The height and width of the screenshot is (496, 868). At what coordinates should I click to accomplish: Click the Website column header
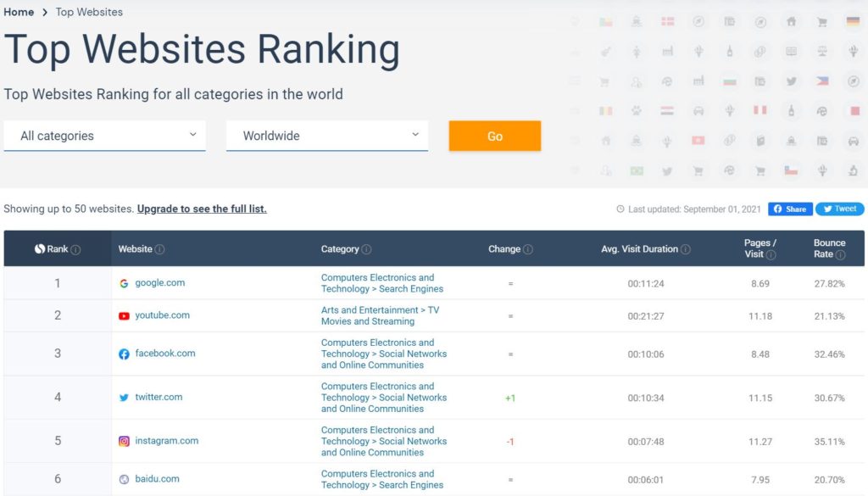(135, 249)
